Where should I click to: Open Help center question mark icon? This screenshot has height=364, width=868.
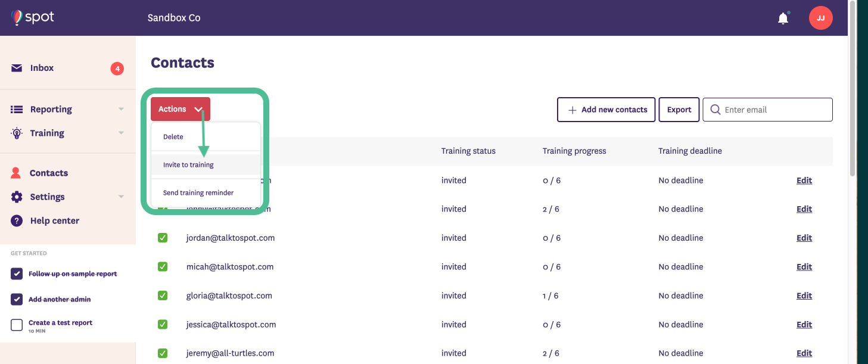(x=17, y=221)
